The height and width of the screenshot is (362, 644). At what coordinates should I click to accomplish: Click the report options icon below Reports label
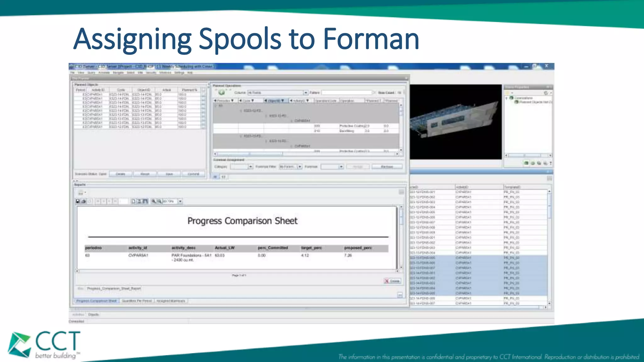[x=81, y=193]
